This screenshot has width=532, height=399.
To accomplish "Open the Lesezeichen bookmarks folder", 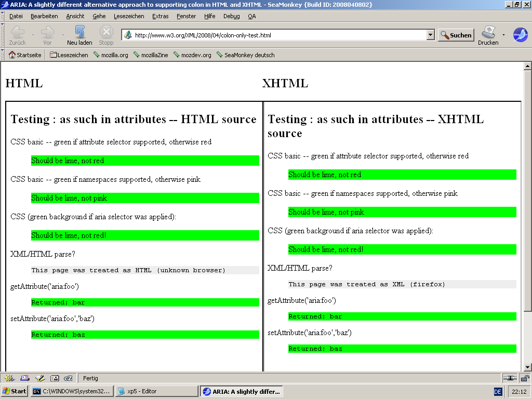I will click(69, 55).
